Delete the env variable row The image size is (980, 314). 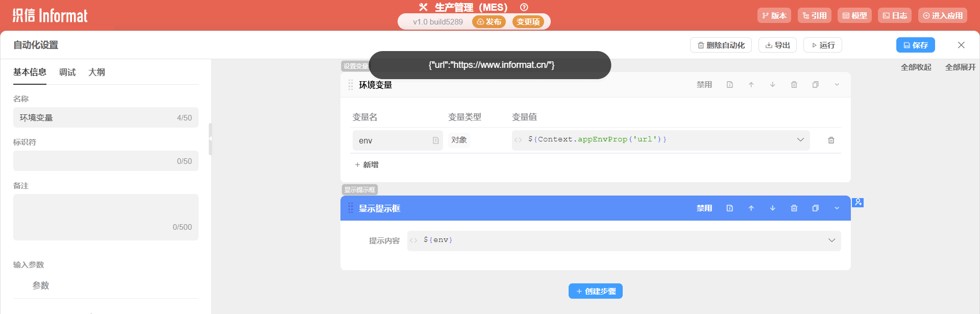coord(830,140)
